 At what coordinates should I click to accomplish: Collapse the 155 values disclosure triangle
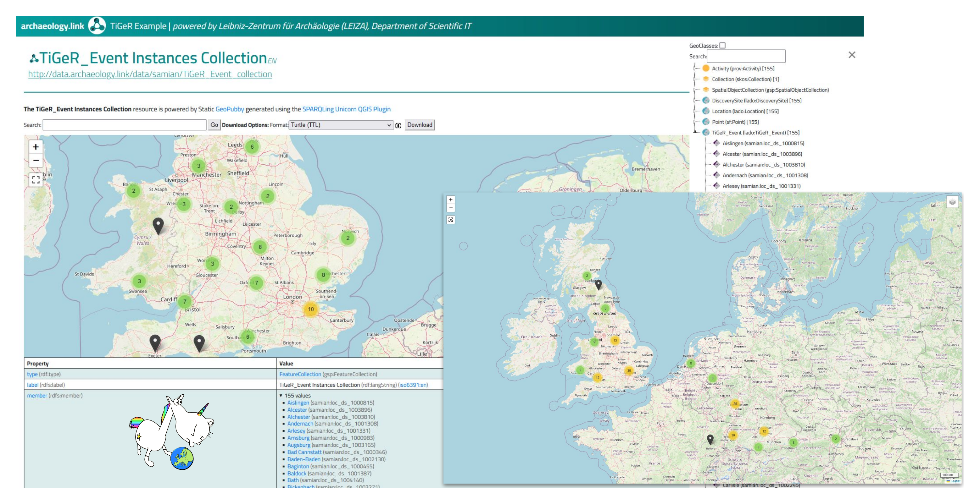281,396
